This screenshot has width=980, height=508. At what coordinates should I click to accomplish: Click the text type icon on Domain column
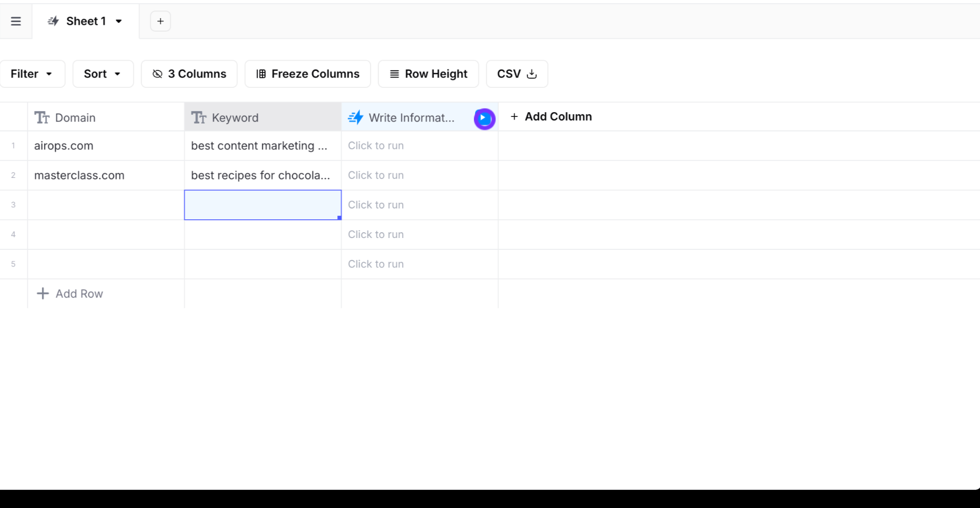pyautogui.click(x=41, y=117)
